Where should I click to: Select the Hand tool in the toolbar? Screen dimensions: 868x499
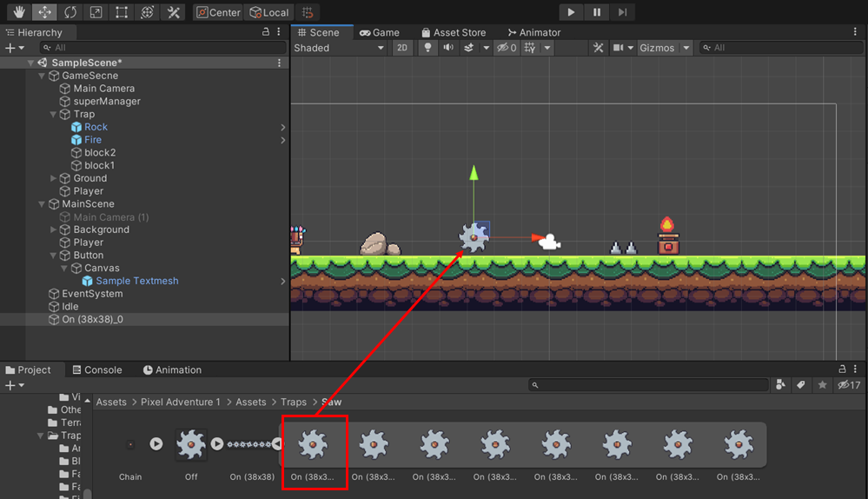19,12
